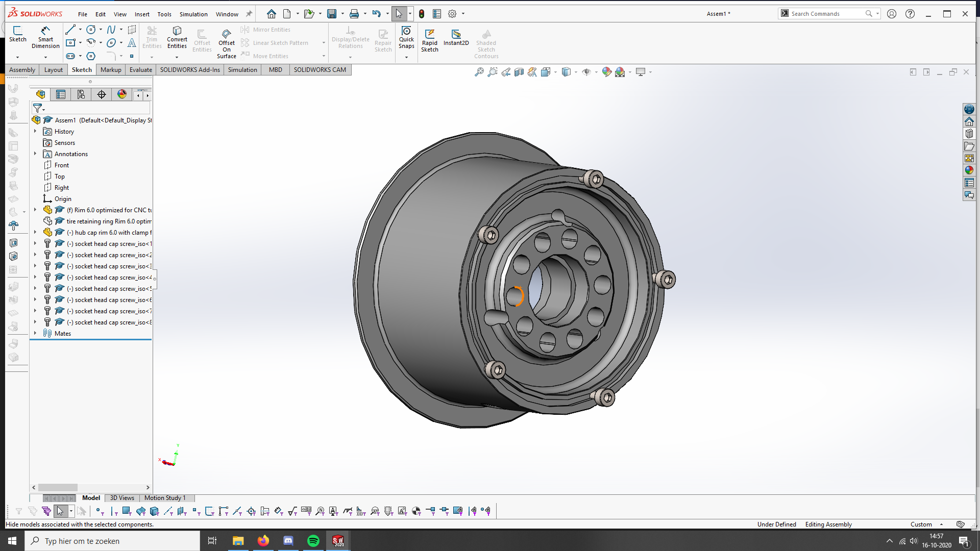Click the Rebuild traffic light icon

[422, 14]
